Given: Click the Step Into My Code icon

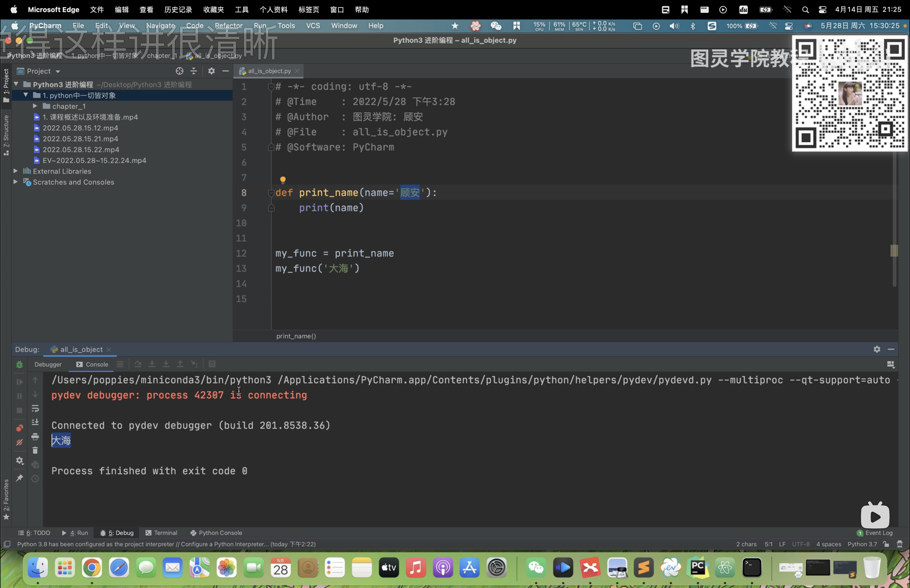Looking at the screenshot, I should [x=166, y=364].
